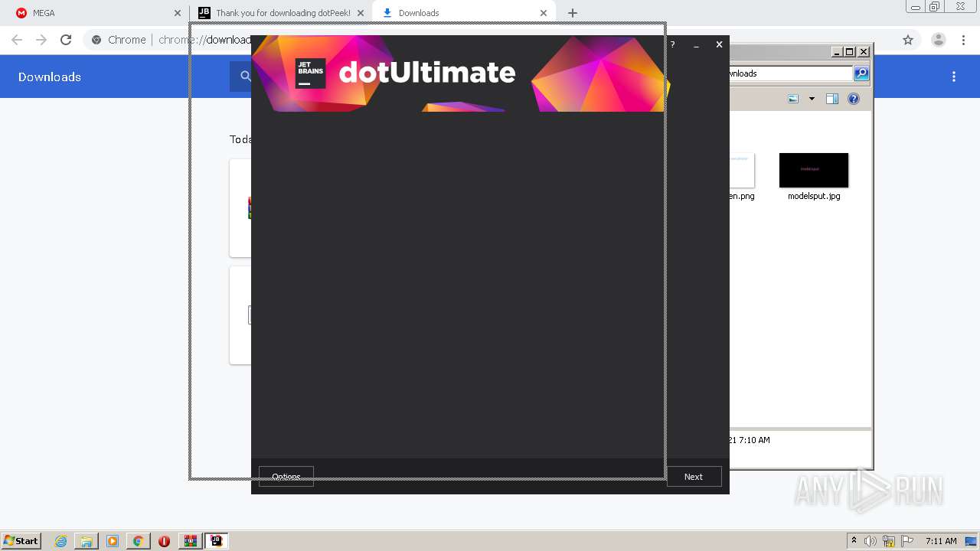This screenshot has height=551, width=980.
Task: Open Action Center flag icon
Action: [907, 541]
